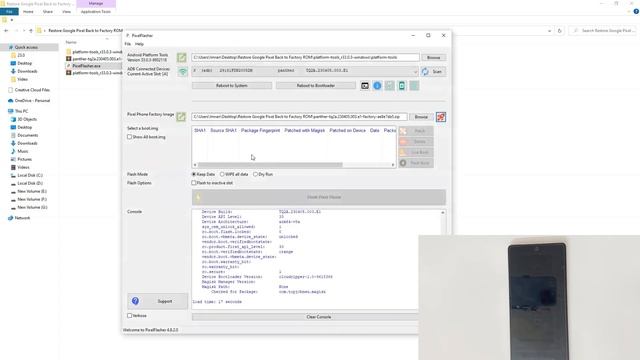Go back in File Explorer

(6, 31)
